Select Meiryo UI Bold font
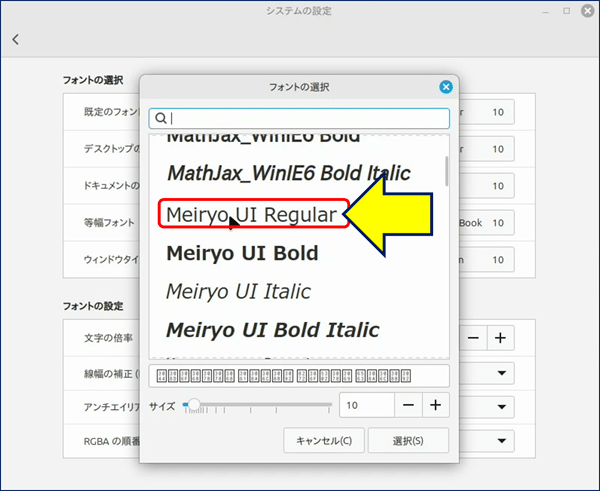 tap(242, 253)
